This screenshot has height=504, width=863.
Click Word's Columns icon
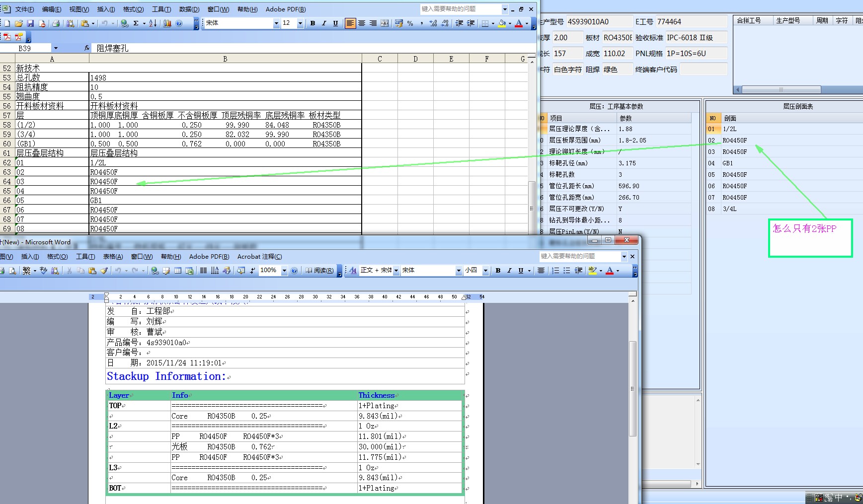[203, 271]
